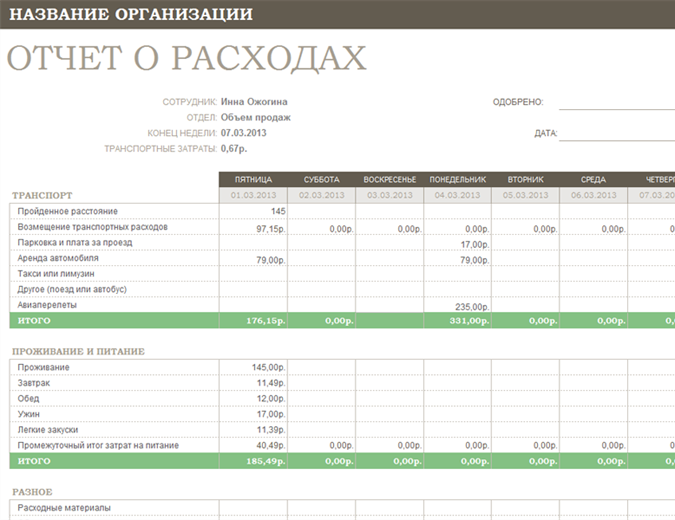
Task: Select Friday lodging cell 145,00р.
Action: tap(269, 367)
